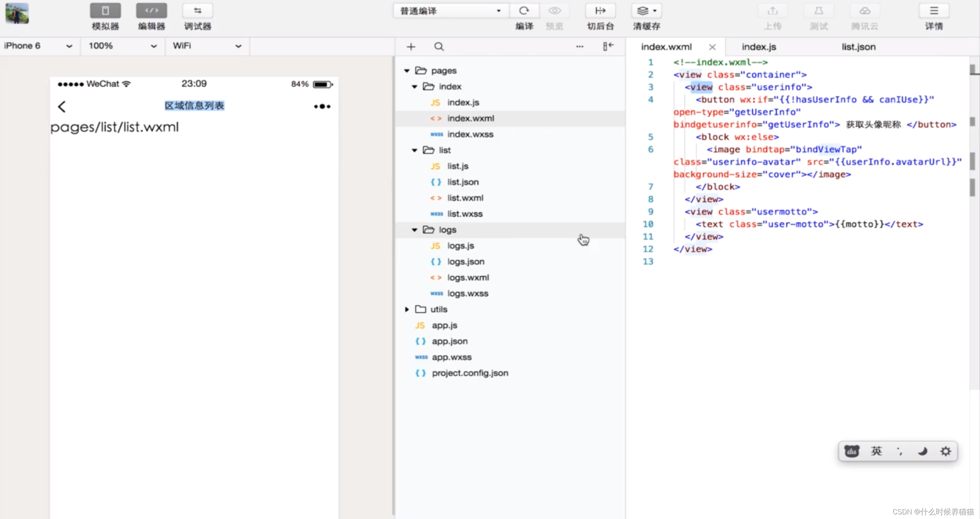Open list.json in file tree

click(510, 182)
